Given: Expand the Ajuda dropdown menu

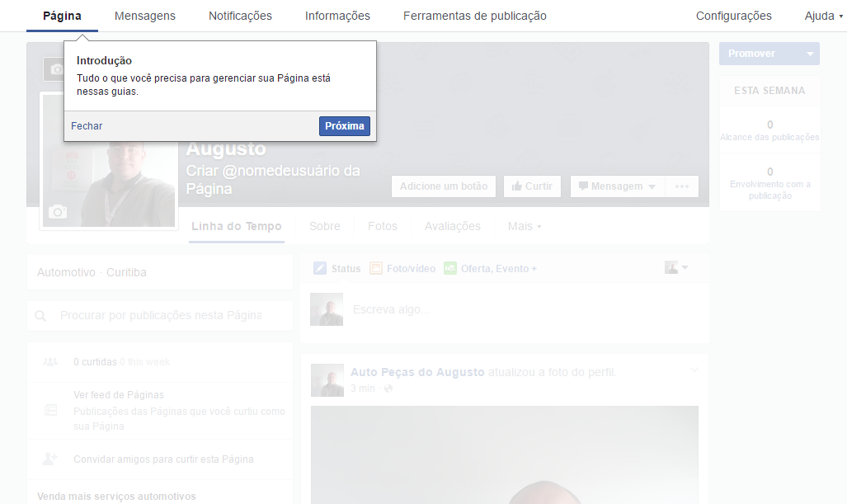Looking at the screenshot, I should point(823,16).
